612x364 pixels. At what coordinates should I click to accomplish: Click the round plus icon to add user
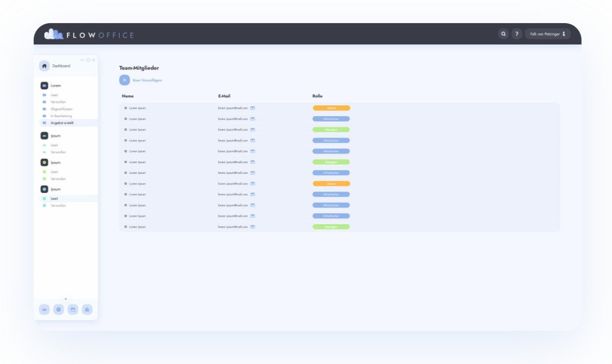pos(124,80)
